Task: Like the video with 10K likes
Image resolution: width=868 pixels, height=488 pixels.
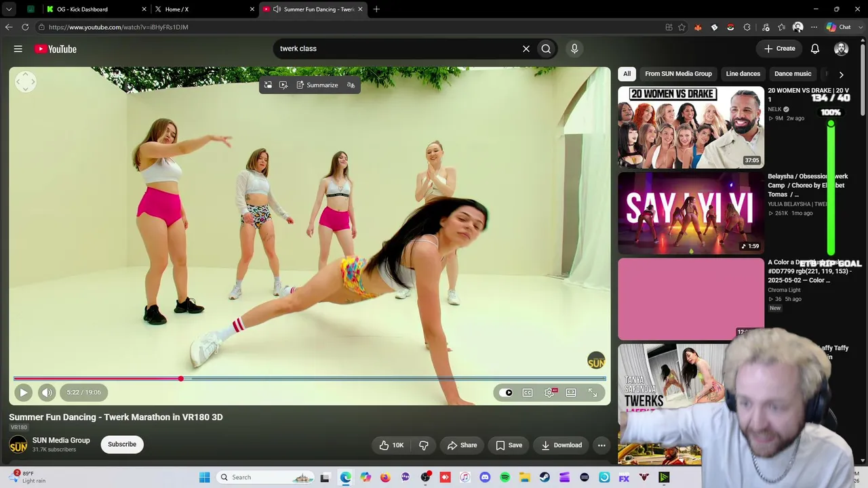Action: click(x=391, y=445)
